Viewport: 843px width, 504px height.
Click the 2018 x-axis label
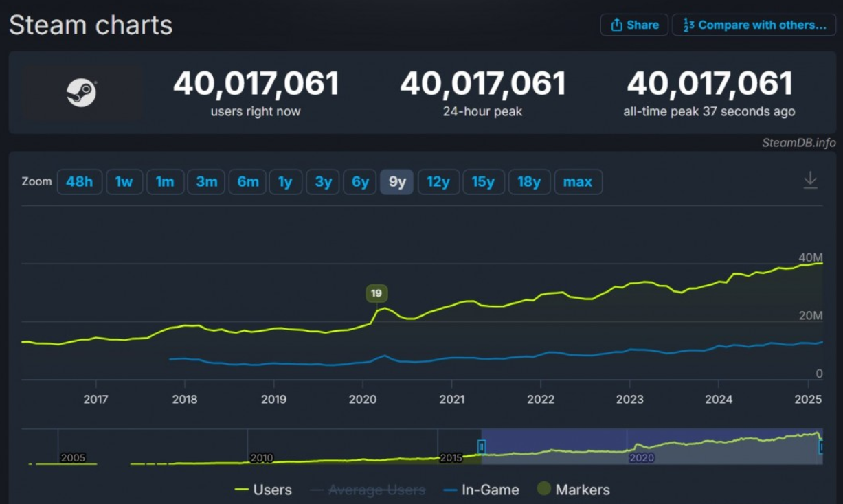[x=184, y=399]
